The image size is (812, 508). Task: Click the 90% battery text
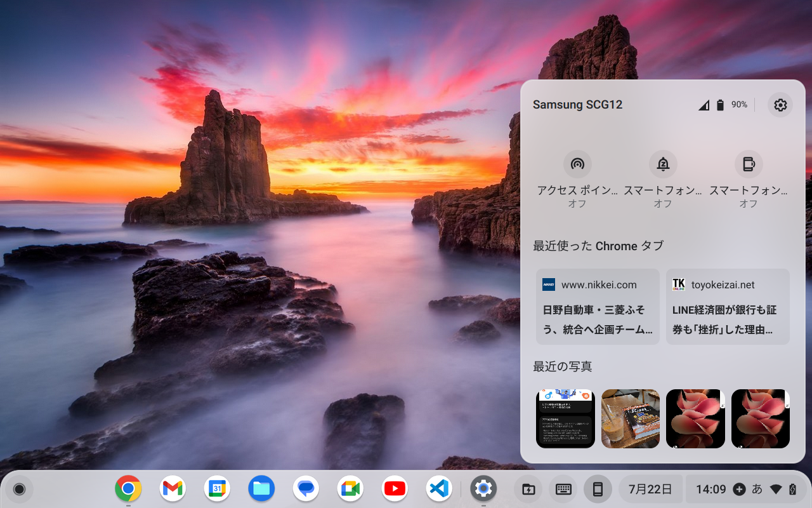click(x=739, y=105)
